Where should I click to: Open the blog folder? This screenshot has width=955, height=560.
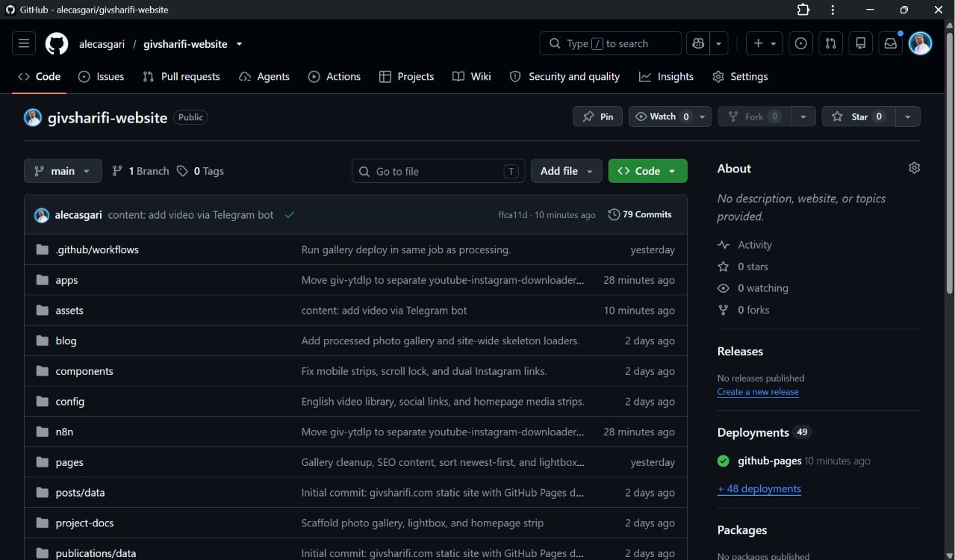click(66, 340)
